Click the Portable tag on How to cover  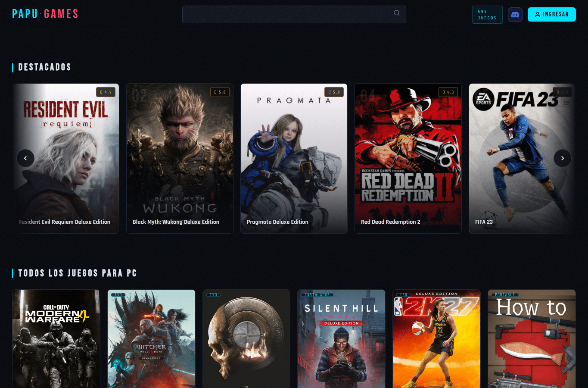click(x=505, y=295)
